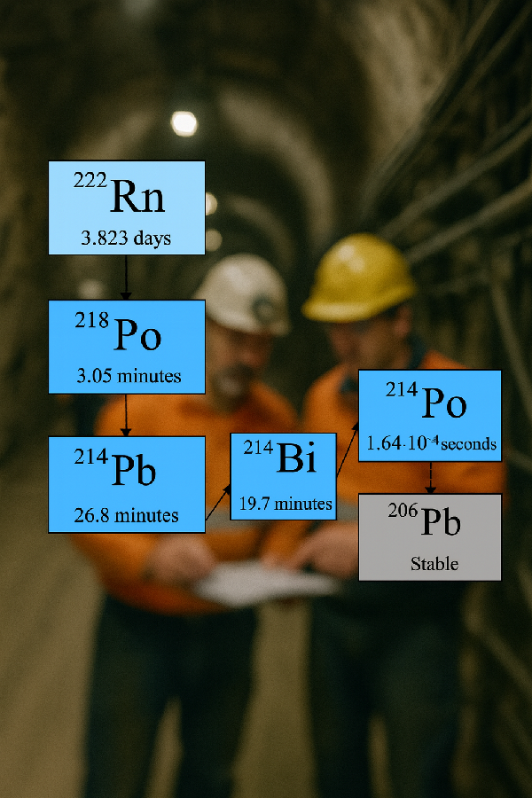
Task: Select the "19.7 minutes" half-life label
Action: pyautogui.click(x=286, y=505)
